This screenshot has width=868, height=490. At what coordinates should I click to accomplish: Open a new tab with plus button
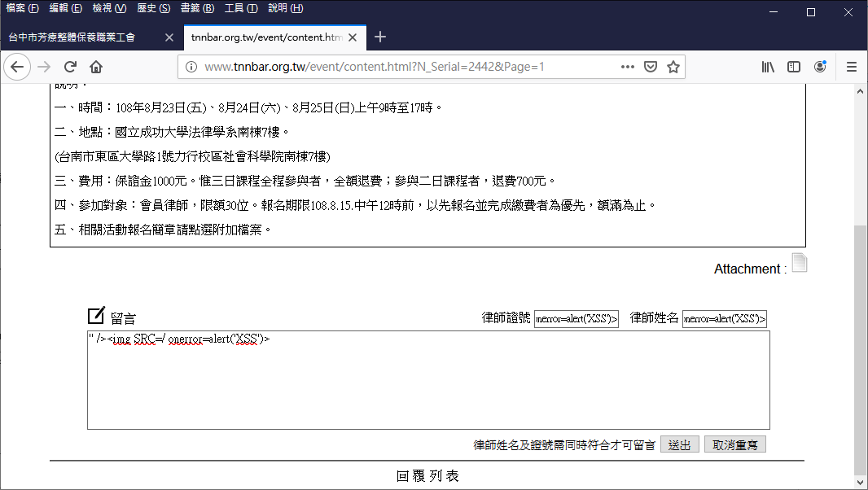pos(379,37)
